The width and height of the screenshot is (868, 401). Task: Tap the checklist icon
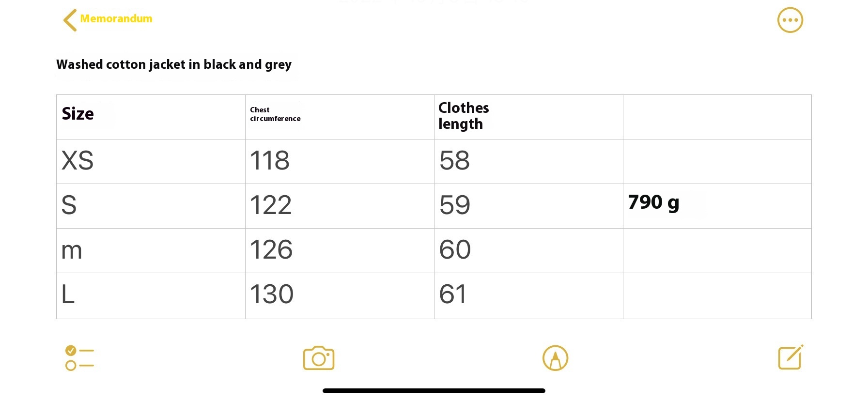coord(79,358)
